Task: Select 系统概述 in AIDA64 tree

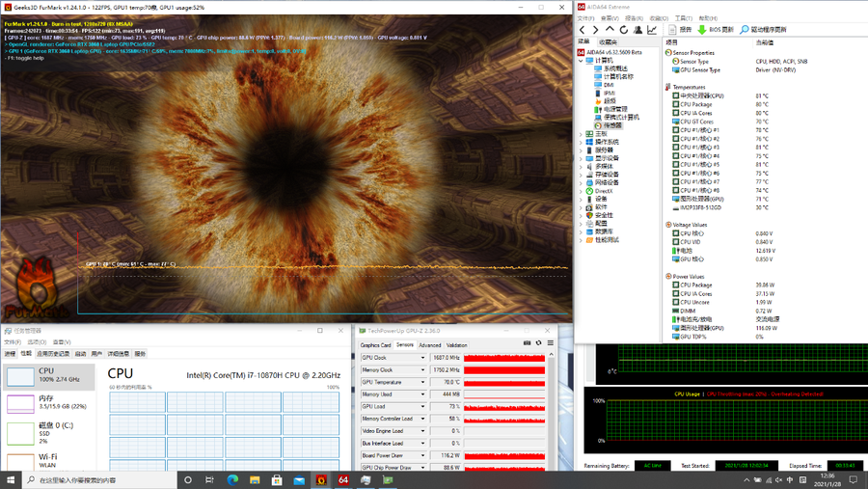Action: pos(615,68)
